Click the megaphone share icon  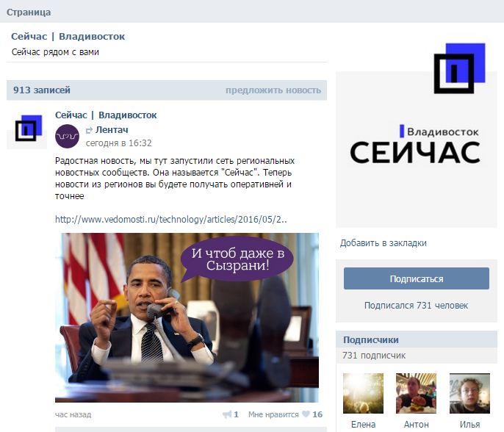(x=227, y=414)
